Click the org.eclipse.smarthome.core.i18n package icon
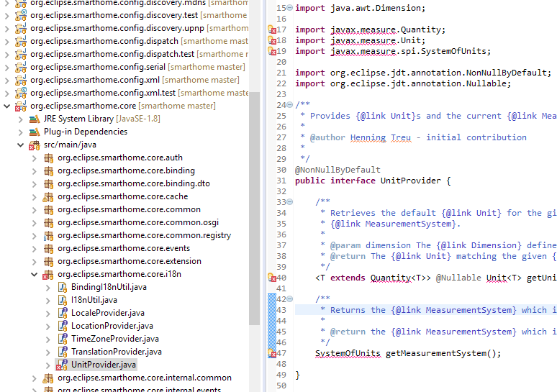Screen dimensions: 557x392 tap(48, 274)
